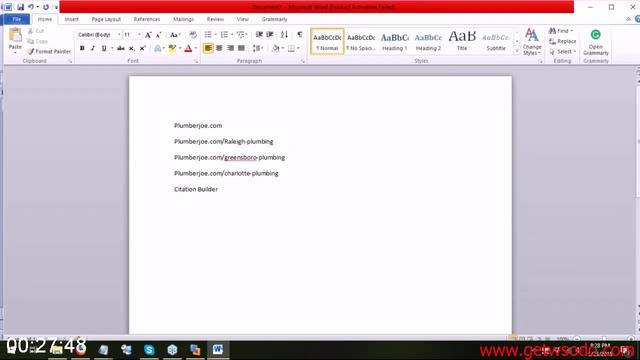Toggle Subscript formatting
Screen dimensions: 640x360
[x=131, y=49]
